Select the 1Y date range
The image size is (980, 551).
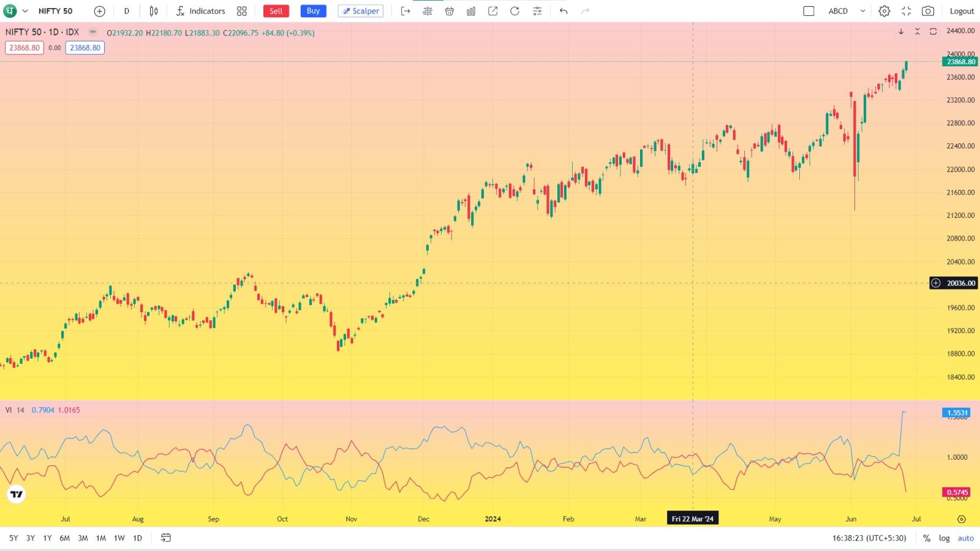click(47, 538)
